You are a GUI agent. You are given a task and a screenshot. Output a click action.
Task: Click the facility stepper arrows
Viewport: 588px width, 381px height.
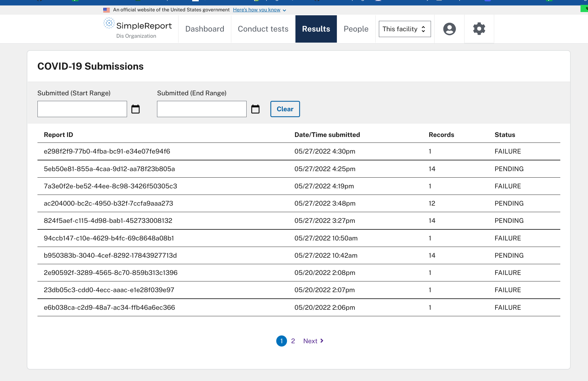coord(423,29)
